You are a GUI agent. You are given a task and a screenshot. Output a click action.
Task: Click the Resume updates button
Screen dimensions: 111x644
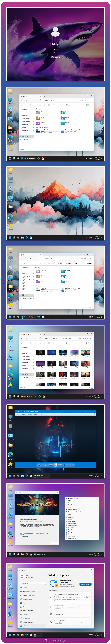click(85, 584)
